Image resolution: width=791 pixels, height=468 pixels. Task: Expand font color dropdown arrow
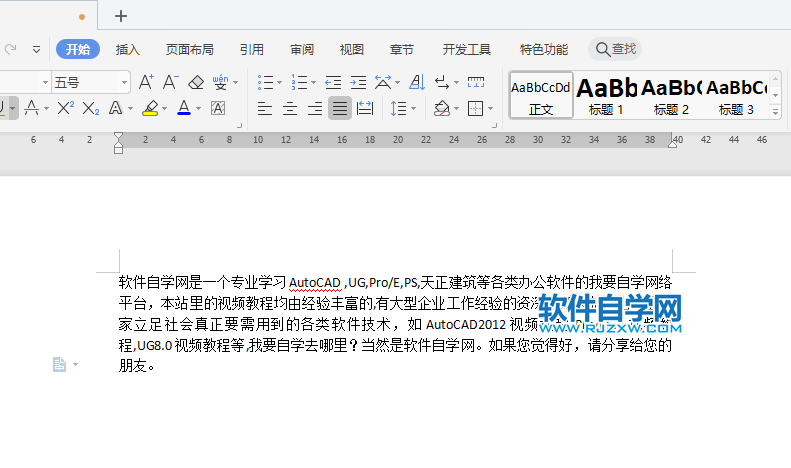coord(198,108)
